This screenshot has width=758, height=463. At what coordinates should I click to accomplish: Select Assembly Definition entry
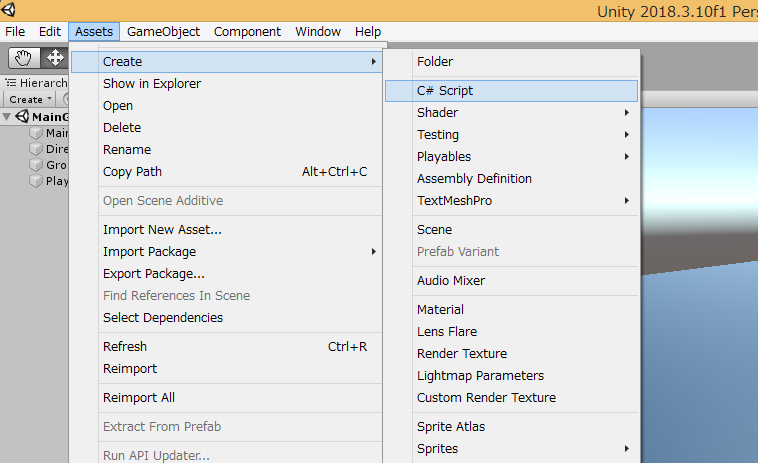[511, 179]
